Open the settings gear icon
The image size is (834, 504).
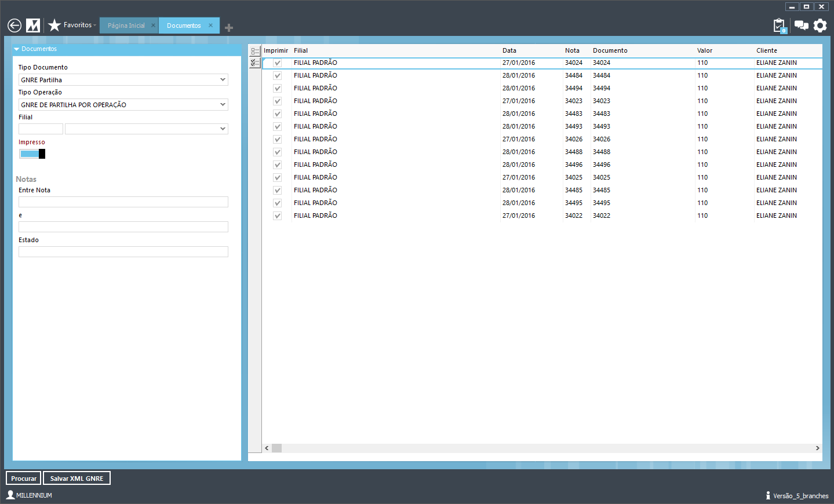point(820,25)
